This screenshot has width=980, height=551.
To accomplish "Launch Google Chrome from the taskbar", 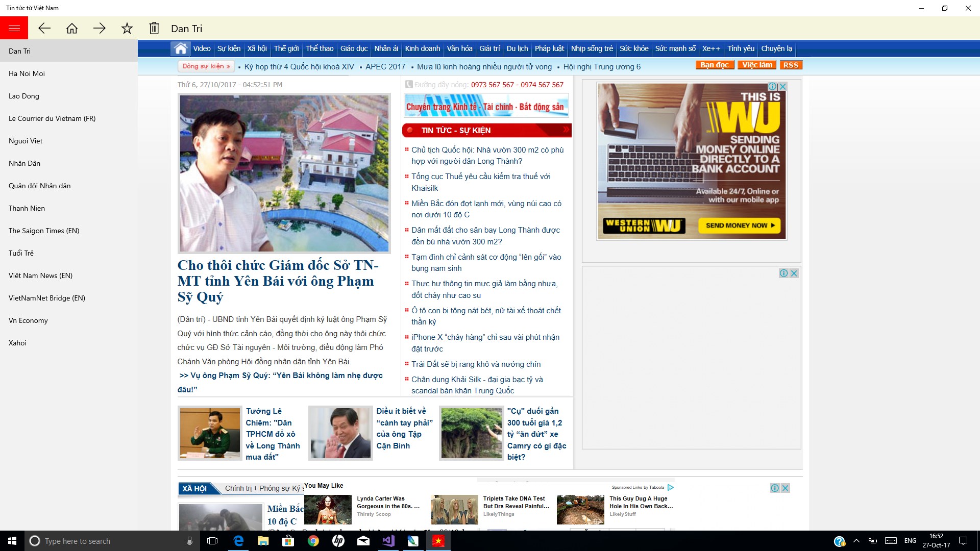I will (313, 541).
